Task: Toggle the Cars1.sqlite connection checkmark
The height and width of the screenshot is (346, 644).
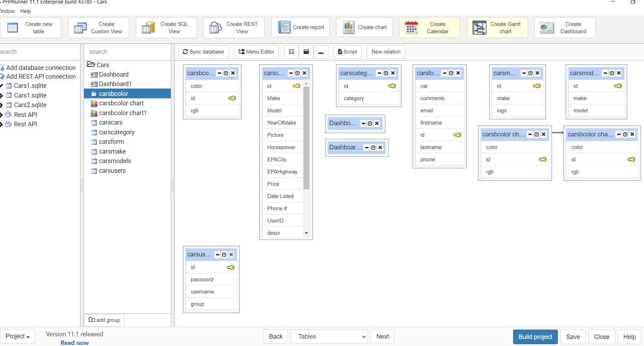Action: click(x=1, y=86)
